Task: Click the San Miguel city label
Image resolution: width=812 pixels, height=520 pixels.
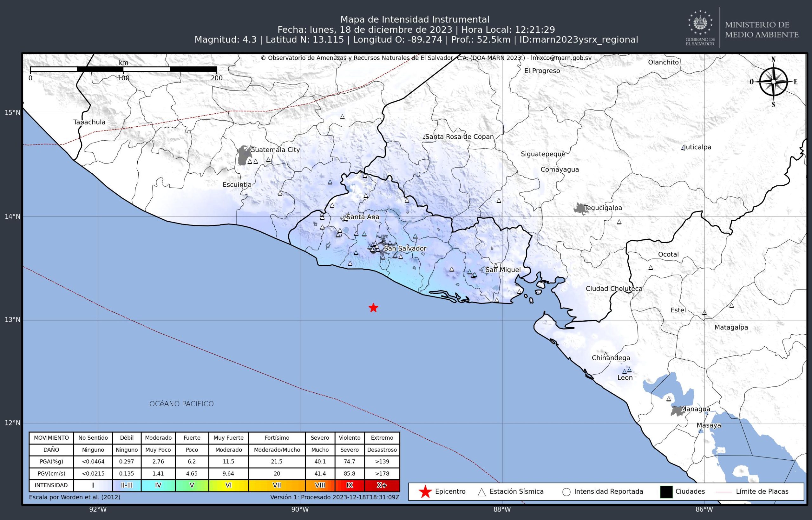Action: pos(503,270)
